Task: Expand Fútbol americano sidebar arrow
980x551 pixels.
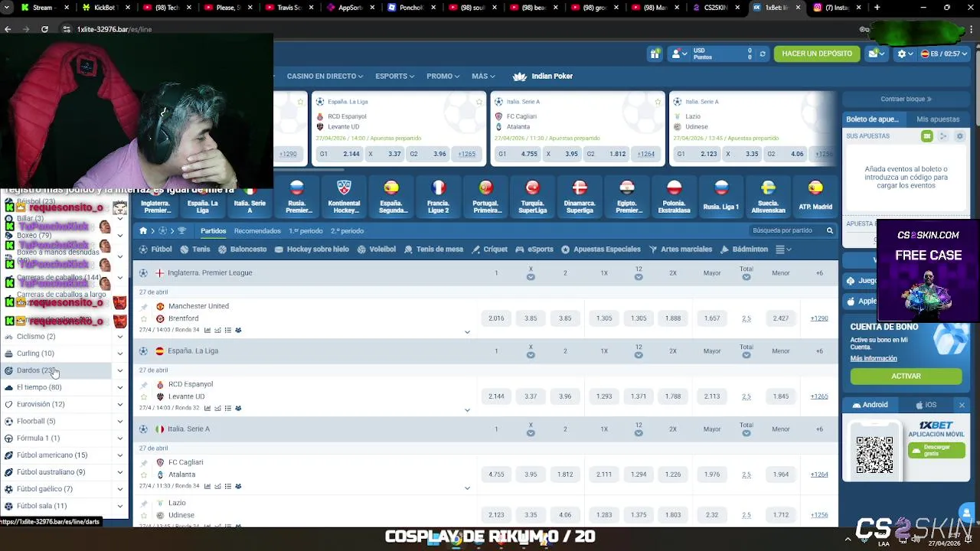Action: pos(120,455)
